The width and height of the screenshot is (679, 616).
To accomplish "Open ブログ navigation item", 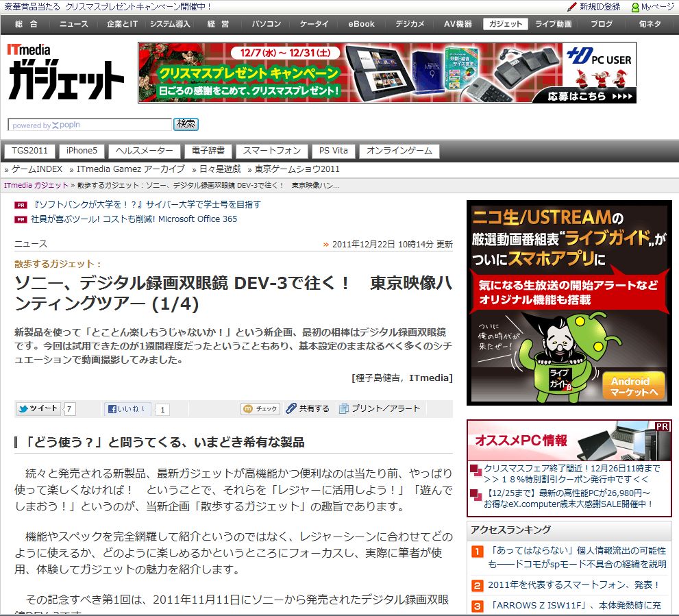I will click(x=602, y=24).
